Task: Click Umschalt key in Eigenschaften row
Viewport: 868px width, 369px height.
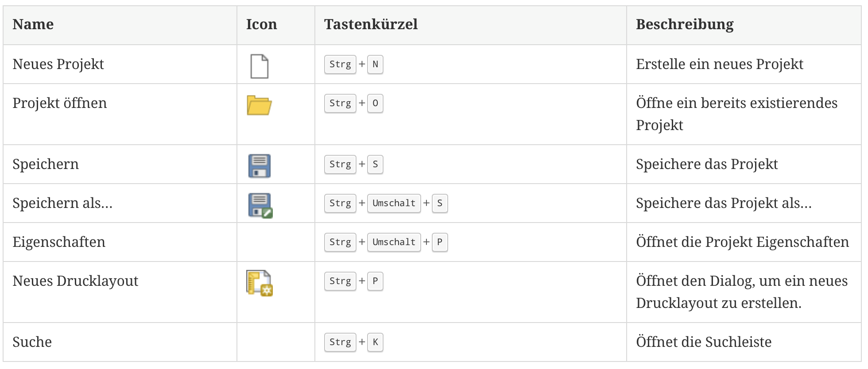Action: point(394,242)
